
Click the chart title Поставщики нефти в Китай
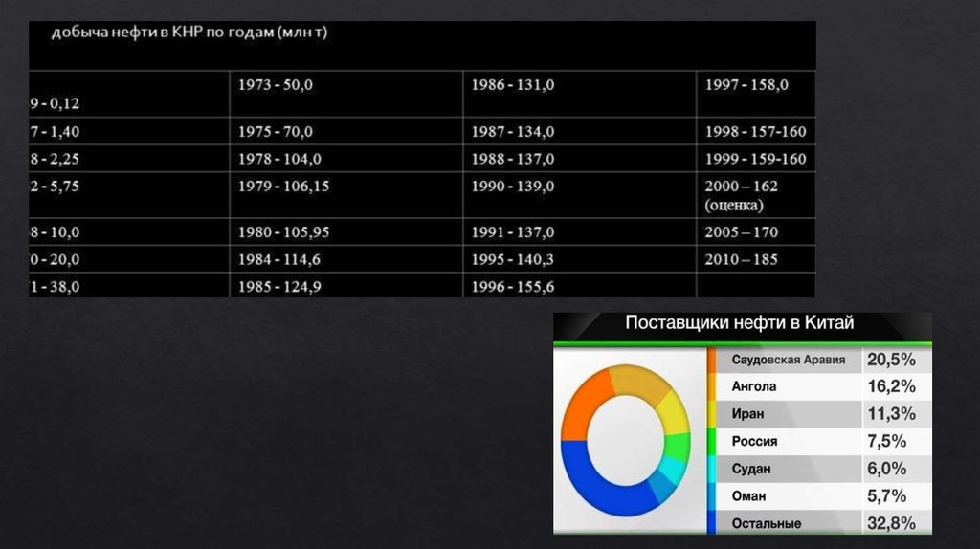pyautogui.click(x=739, y=323)
